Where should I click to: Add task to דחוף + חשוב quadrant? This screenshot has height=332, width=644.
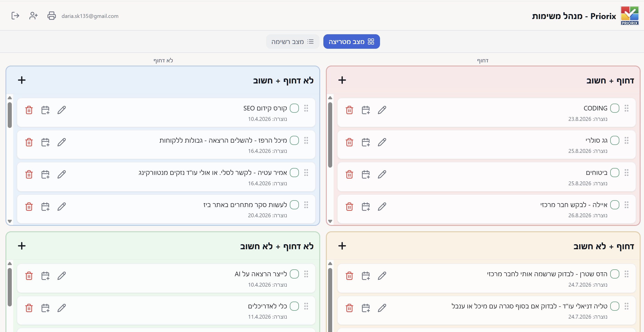(342, 80)
